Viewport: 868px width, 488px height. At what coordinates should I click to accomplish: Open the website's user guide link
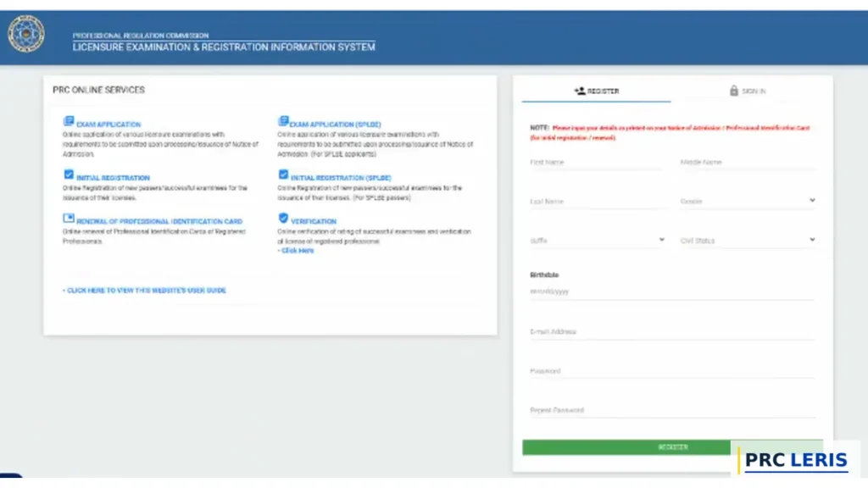(144, 291)
